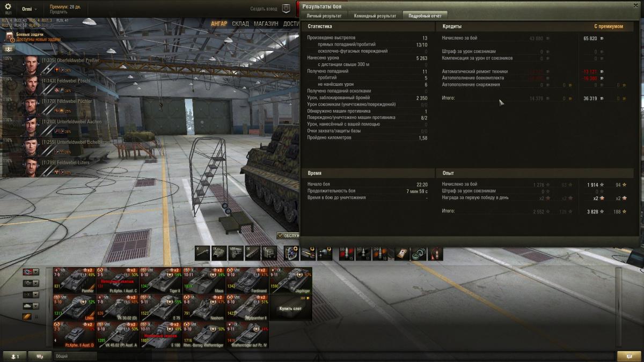The height and width of the screenshot is (362, 644).
Task: Open the clan emblem shield icon
Action: pos(286,9)
